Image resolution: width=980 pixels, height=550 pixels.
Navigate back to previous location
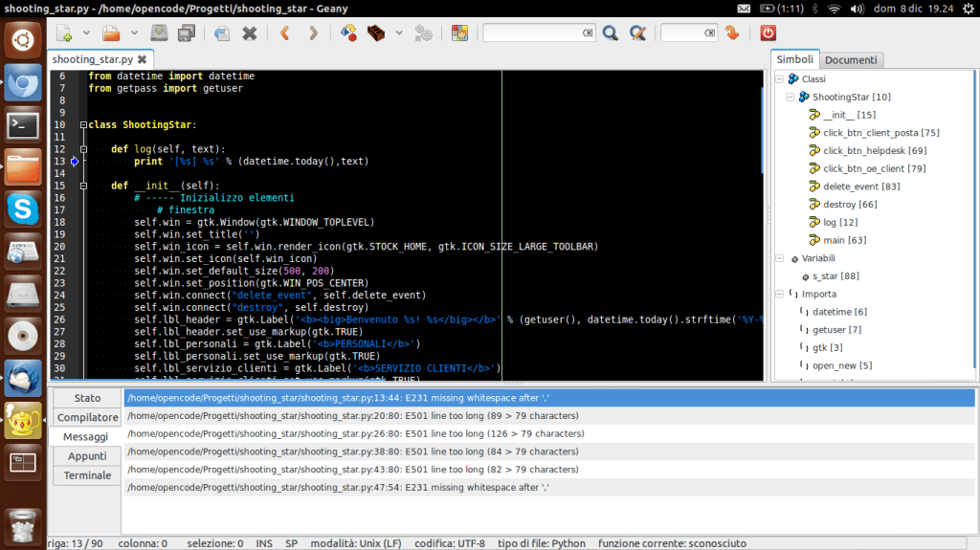coord(285,33)
